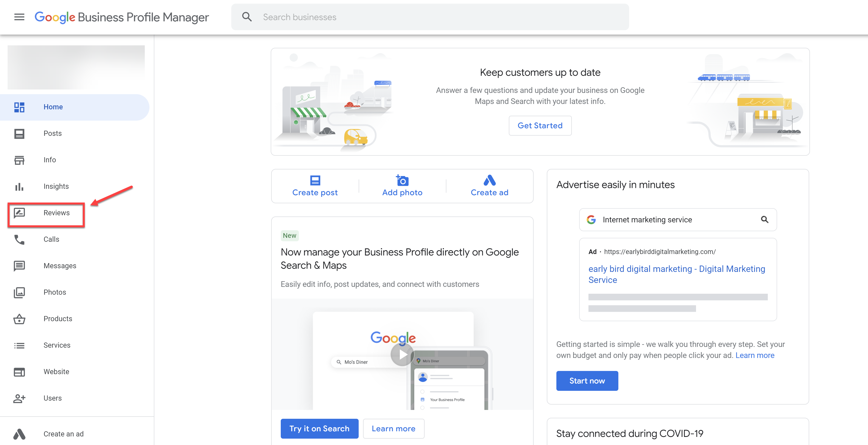Click the Posts sidebar icon
The height and width of the screenshot is (445, 868).
[19, 133]
